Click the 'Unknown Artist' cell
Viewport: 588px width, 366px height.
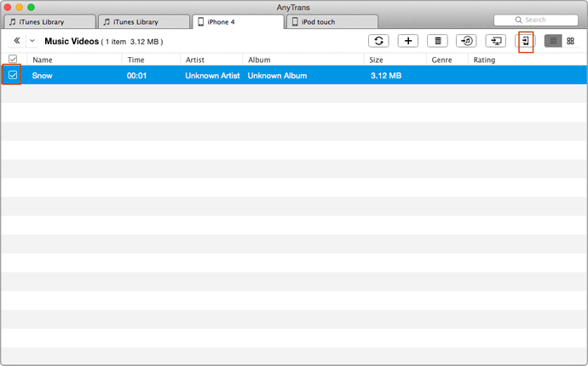click(x=212, y=76)
